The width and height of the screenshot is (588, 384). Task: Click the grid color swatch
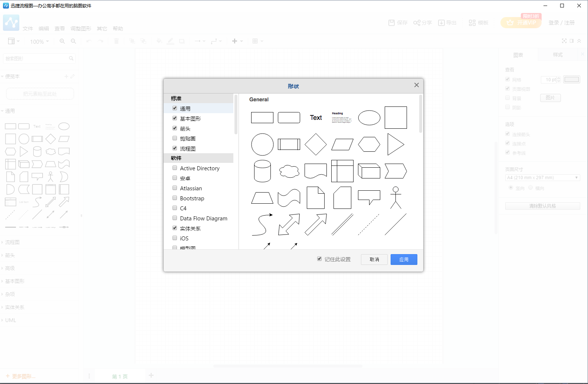point(572,79)
